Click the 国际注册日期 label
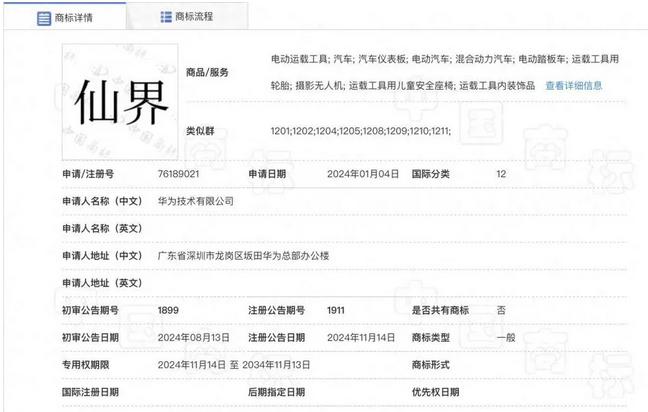 pos(91,392)
